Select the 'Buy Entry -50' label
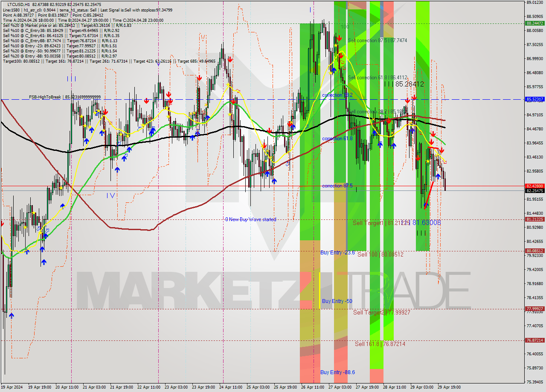The image size is (546, 392). click(337, 301)
